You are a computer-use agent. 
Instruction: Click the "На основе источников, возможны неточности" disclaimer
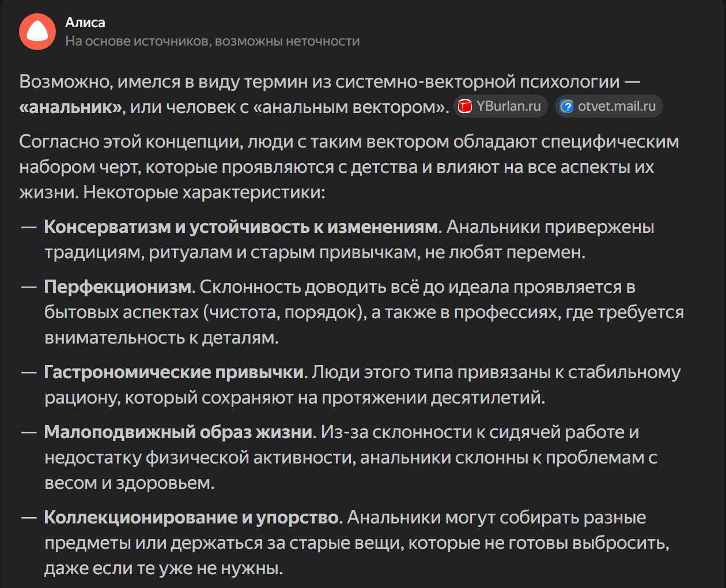[x=212, y=42]
